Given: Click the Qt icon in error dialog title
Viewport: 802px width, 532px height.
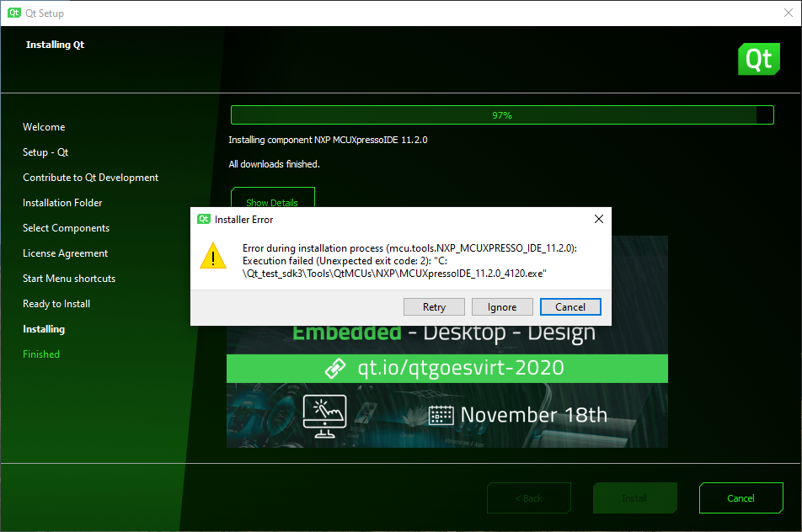Looking at the screenshot, I should pyautogui.click(x=204, y=219).
